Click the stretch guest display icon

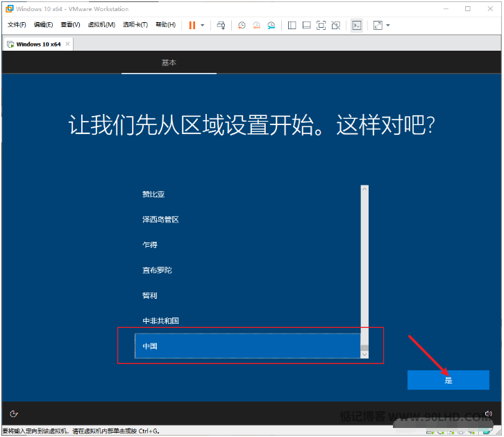click(x=378, y=25)
